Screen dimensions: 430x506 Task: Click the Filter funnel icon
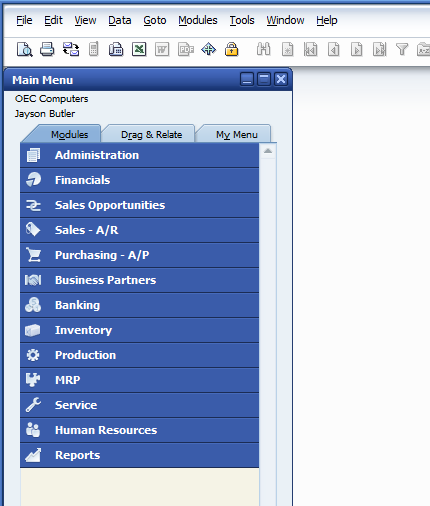click(402, 50)
